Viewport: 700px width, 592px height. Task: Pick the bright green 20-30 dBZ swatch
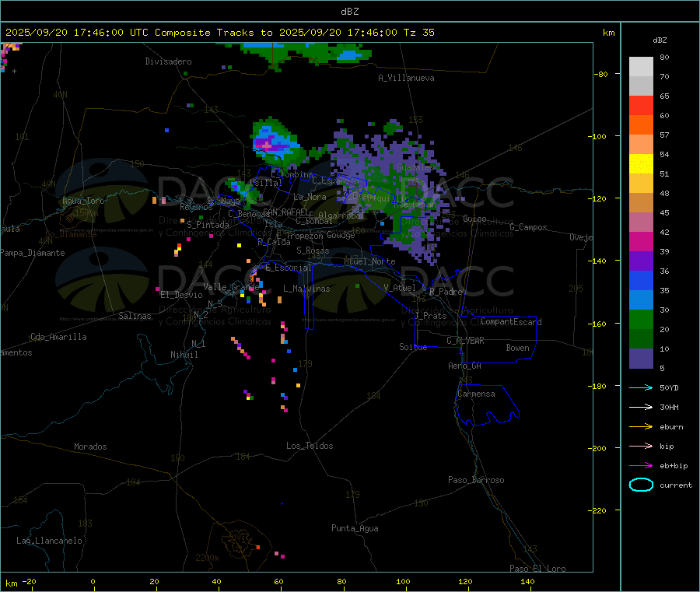(x=641, y=319)
